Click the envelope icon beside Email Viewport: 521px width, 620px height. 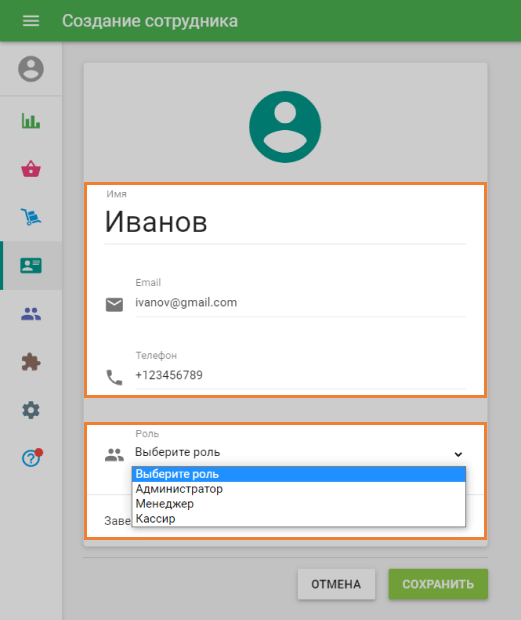click(114, 304)
